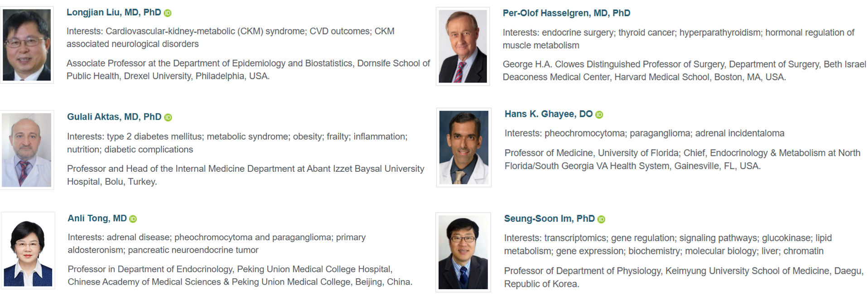Open Longjian Liu, MD, PhD name link
Image resolution: width=868 pixels, height=306 pixels.
(114, 12)
